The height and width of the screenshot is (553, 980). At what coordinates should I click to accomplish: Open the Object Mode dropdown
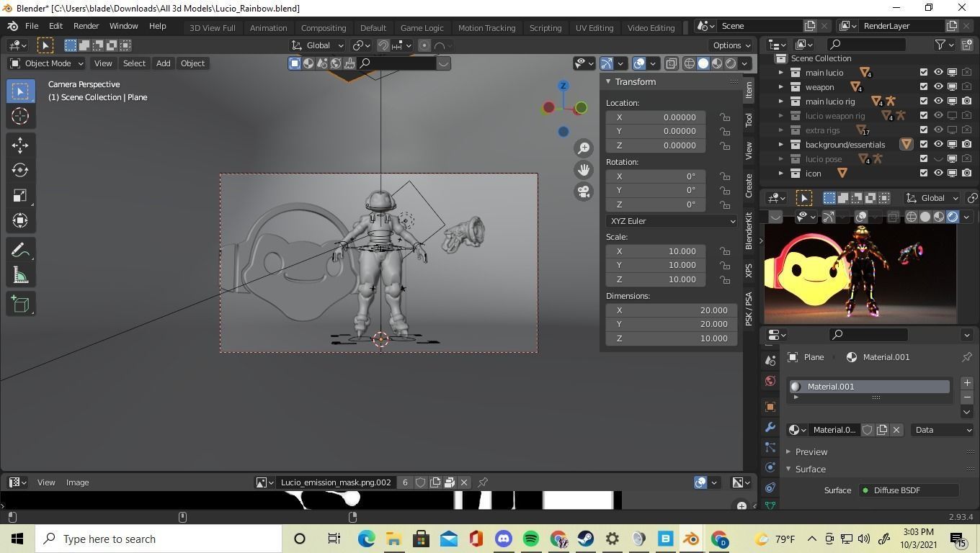point(46,63)
